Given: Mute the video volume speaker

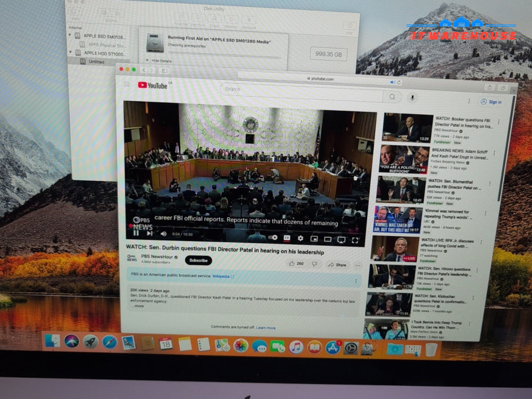Looking at the screenshot, I should click(163, 234).
